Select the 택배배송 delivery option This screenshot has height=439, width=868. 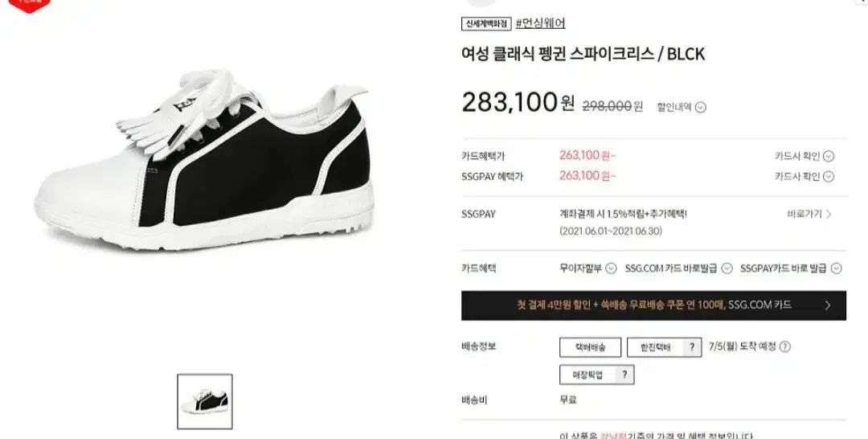point(590,347)
